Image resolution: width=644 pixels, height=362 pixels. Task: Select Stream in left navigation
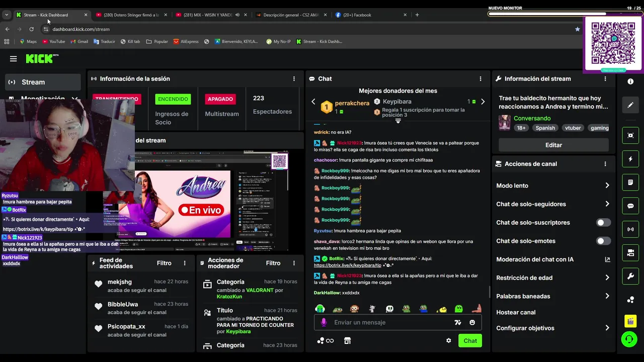point(43,82)
